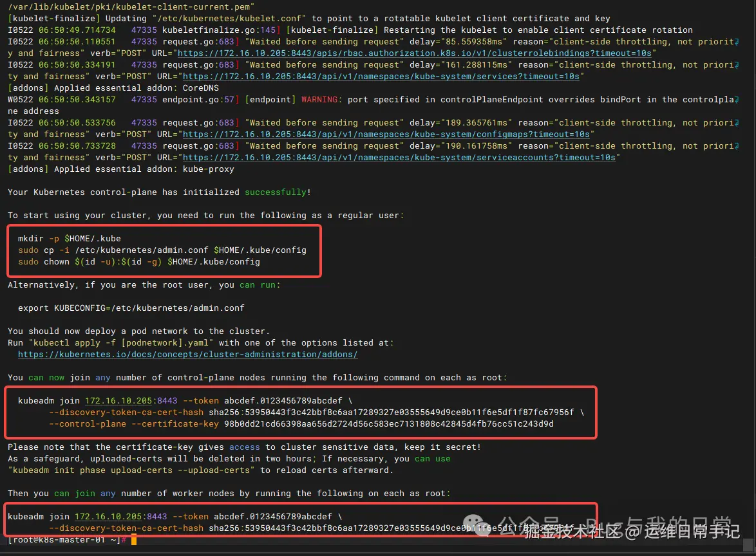756x556 pixels.
Task: Click the export KUBECONFIG command line
Action: coord(131,308)
